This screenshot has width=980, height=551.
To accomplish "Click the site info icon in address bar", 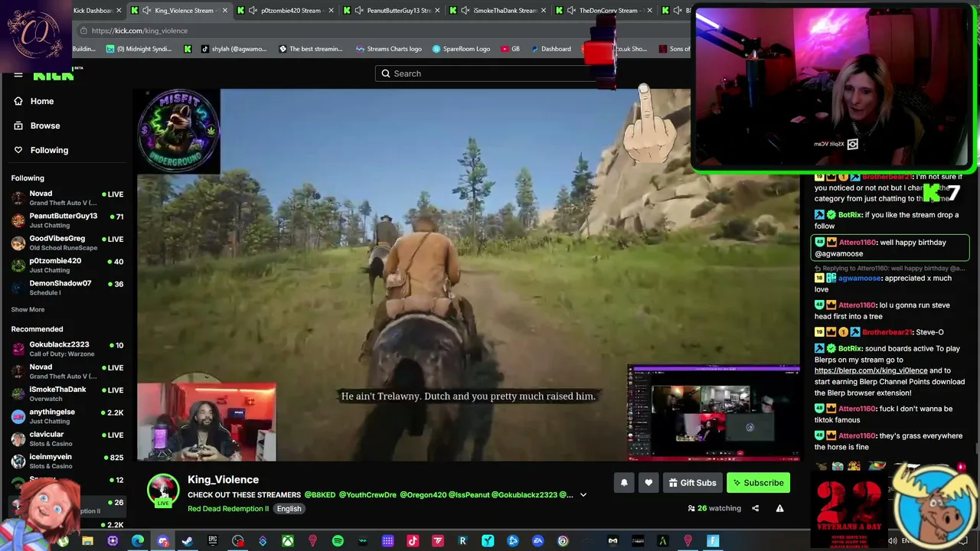I will [83, 31].
